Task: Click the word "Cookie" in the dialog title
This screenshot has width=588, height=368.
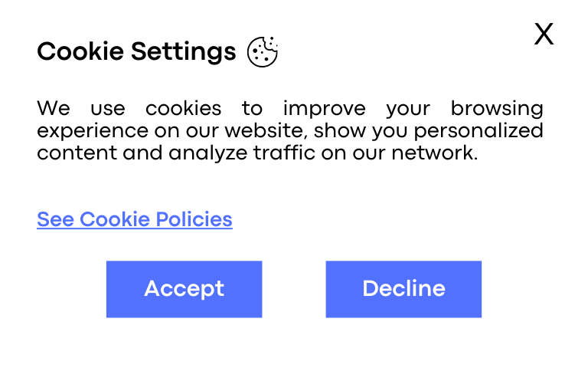Action: coord(80,51)
